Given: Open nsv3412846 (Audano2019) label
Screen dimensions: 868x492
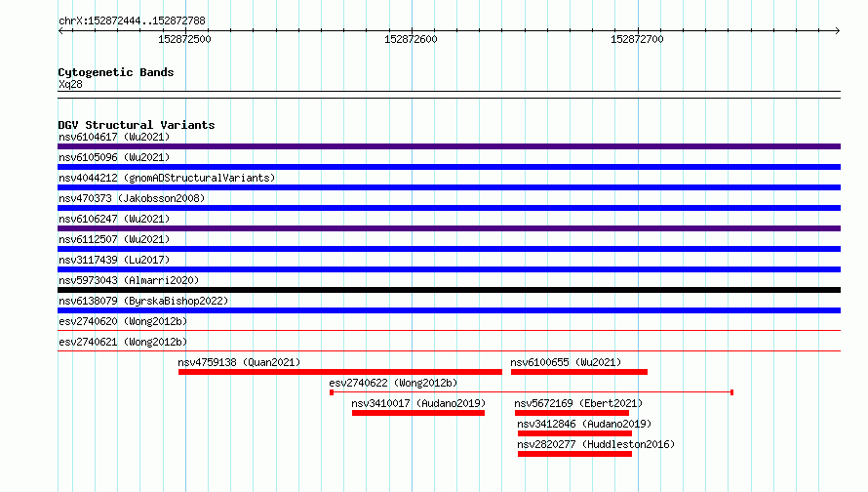Looking at the screenshot, I should pyautogui.click(x=584, y=424).
